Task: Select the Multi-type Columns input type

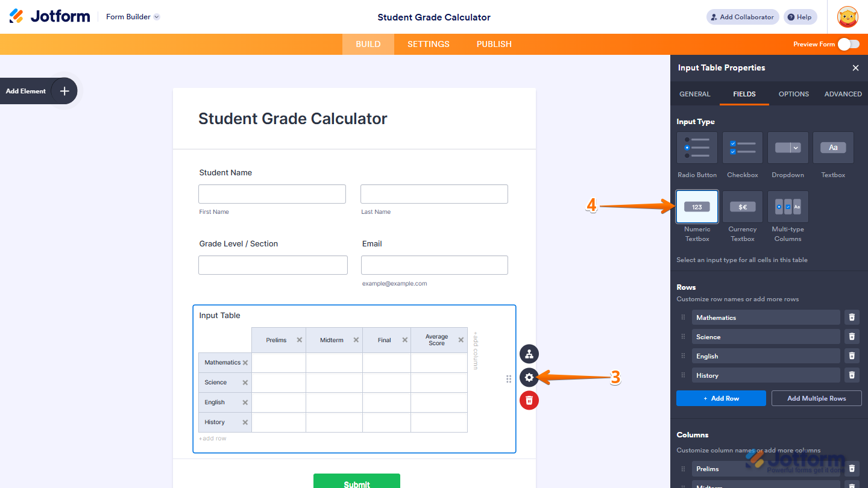Action: point(788,207)
